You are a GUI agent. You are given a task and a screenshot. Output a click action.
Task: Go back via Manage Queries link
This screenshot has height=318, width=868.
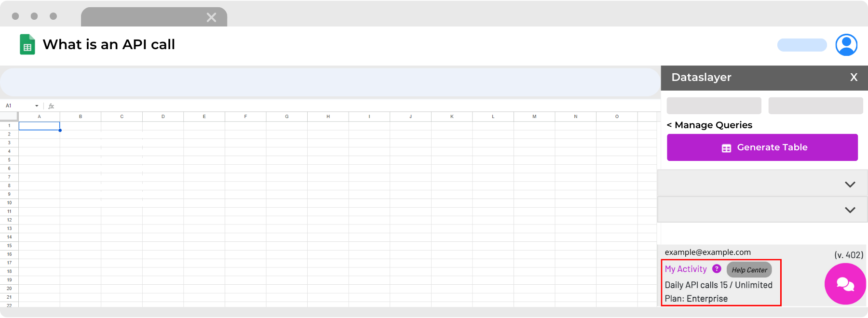click(709, 125)
